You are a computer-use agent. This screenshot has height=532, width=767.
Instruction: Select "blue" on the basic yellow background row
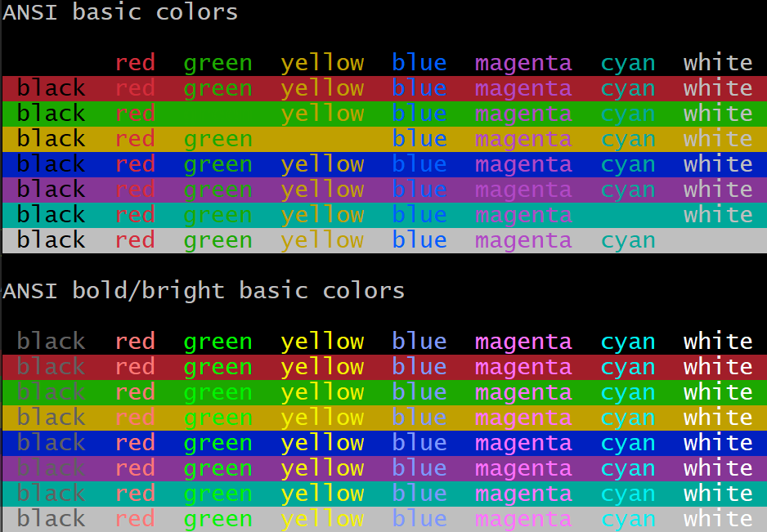(x=419, y=139)
